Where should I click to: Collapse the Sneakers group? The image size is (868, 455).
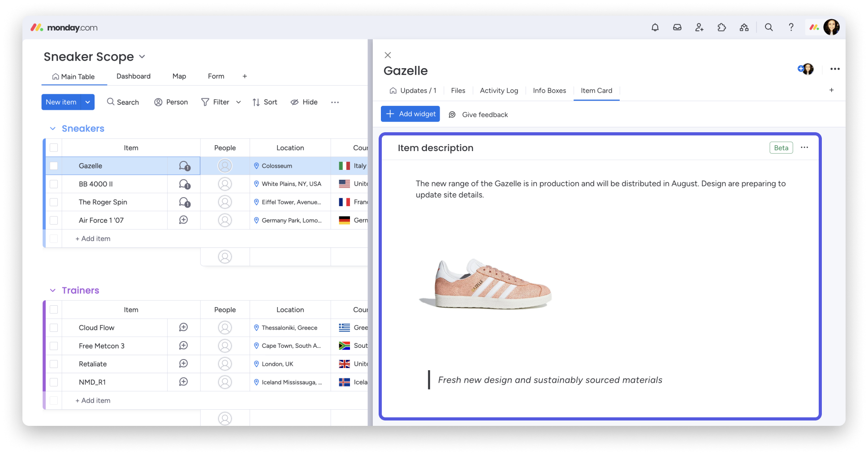click(53, 129)
